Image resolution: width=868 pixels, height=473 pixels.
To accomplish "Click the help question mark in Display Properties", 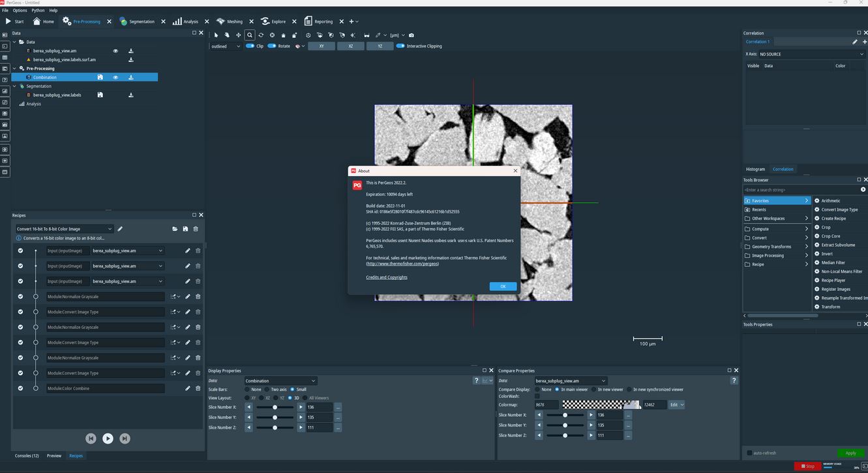I will (x=476, y=380).
